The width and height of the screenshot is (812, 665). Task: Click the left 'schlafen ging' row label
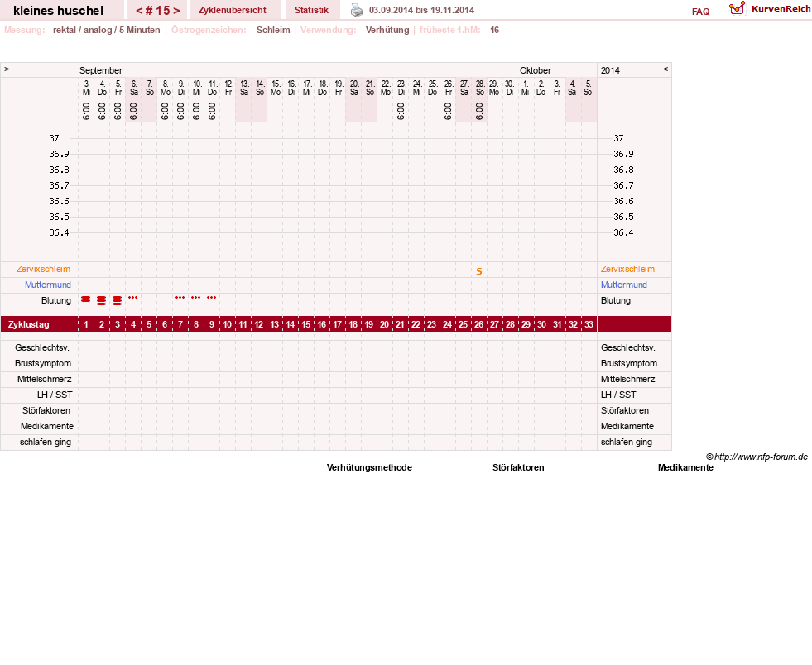coord(46,442)
